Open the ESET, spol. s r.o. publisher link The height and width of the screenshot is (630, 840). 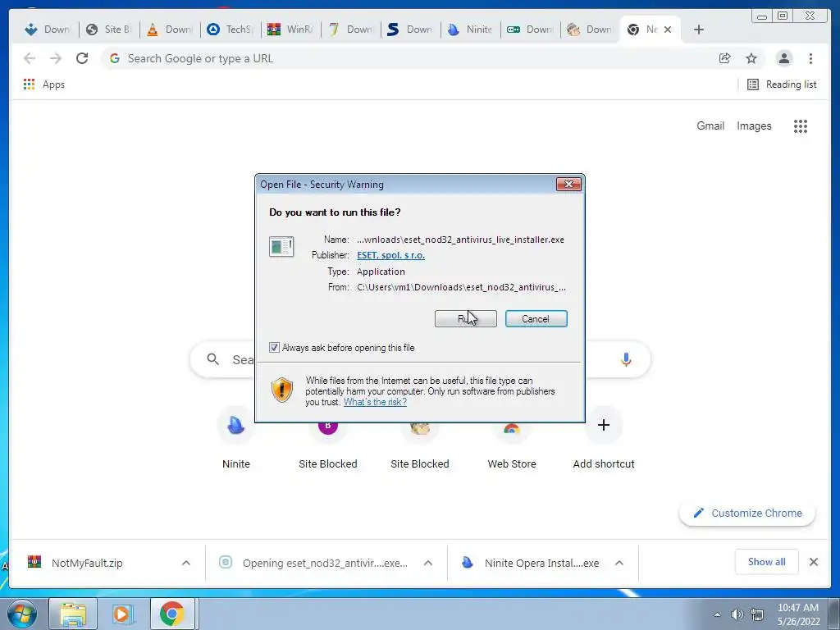coord(390,255)
